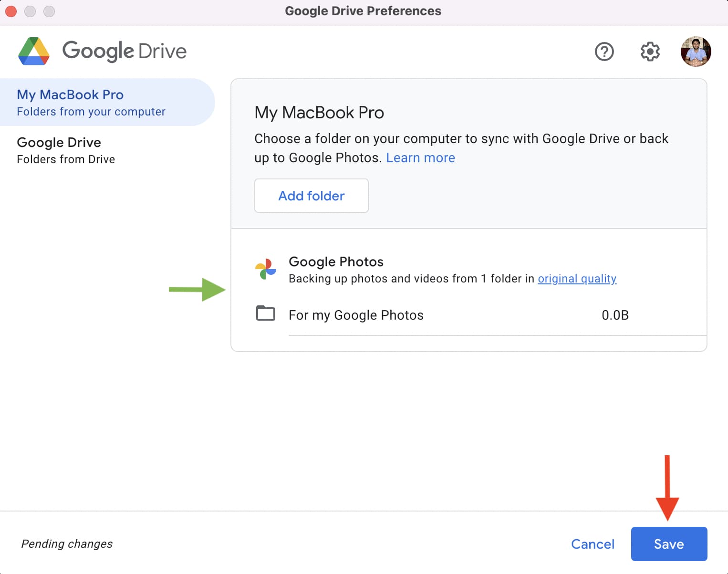Click the account profile picture
This screenshot has width=728, height=574.
[x=696, y=52]
